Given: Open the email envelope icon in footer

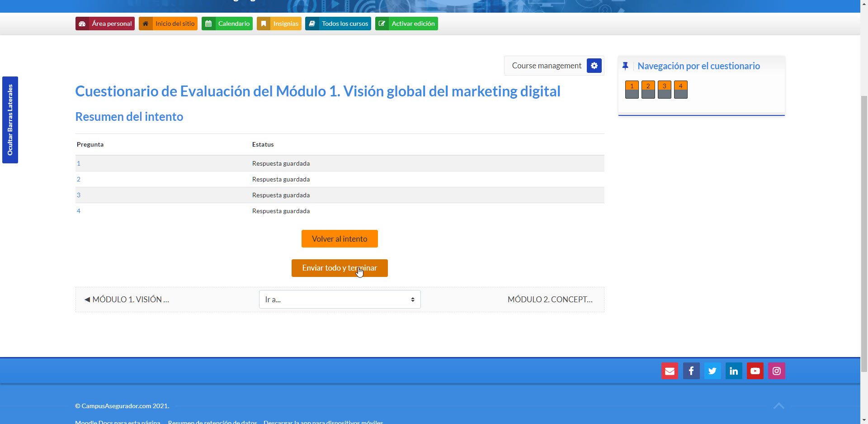Looking at the screenshot, I should click(670, 371).
